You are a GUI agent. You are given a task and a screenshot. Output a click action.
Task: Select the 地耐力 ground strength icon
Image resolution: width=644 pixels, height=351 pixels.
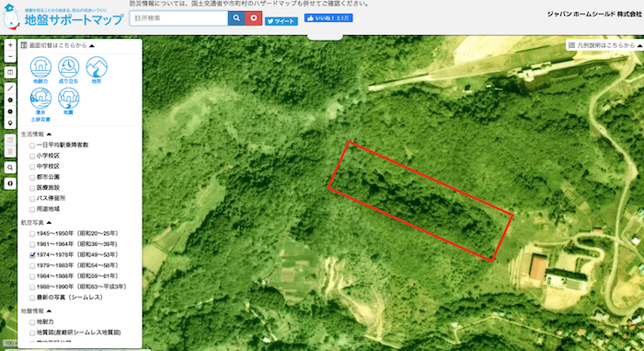point(40,67)
